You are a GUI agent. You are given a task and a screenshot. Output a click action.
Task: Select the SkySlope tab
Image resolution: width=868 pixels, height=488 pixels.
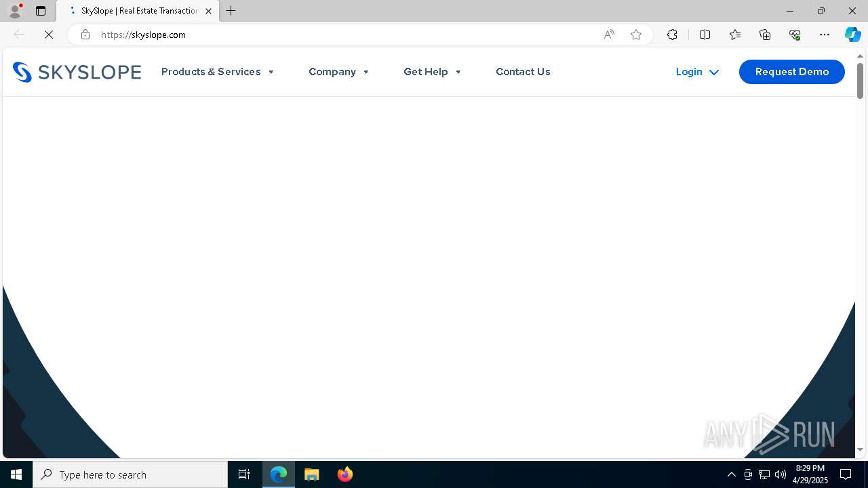139,11
